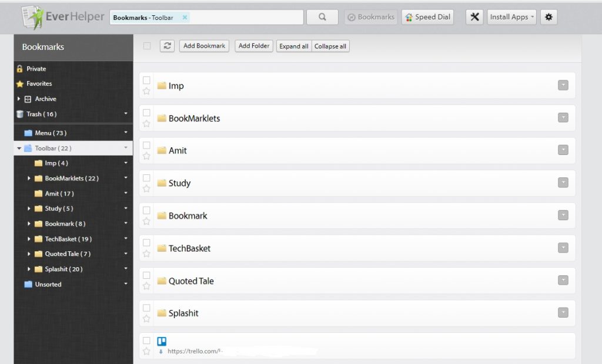Select the Favorites star in sidebar
This screenshot has width=602, height=364.
(x=21, y=83)
